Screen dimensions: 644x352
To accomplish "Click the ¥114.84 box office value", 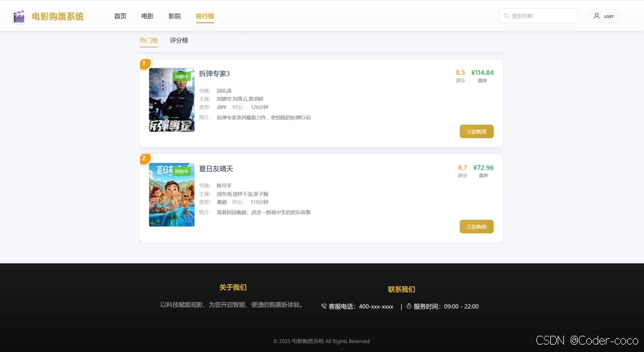I will coord(482,73).
